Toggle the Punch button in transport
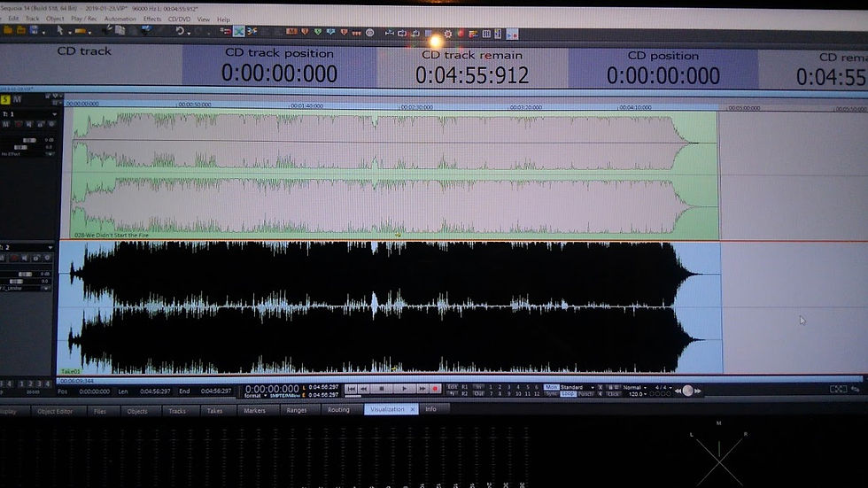Viewport: 868px width, 488px height. (585, 394)
